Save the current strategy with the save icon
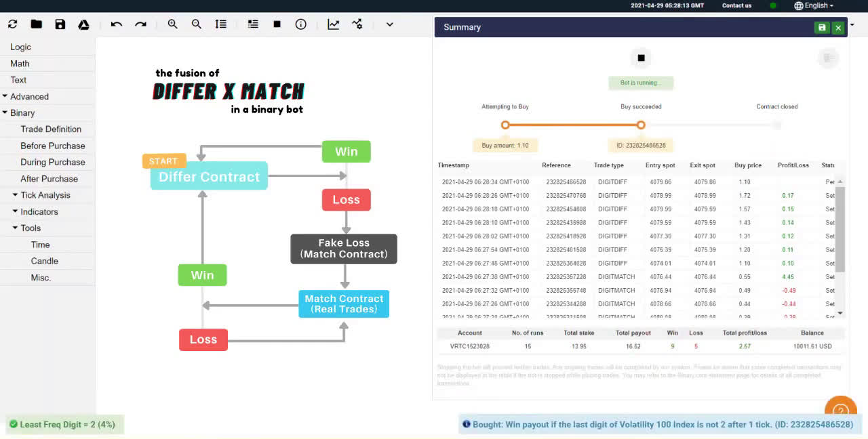Image resolution: width=868 pixels, height=439 pixels. (x=60, y=24)
